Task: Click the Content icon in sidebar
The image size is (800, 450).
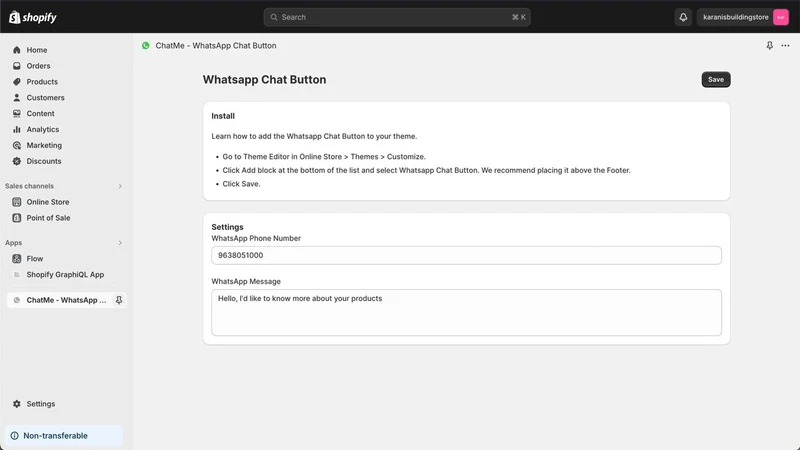Action: point(17,113)
